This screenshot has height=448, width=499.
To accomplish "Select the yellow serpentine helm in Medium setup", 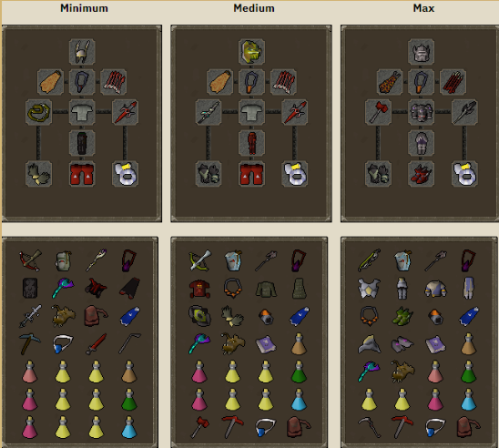I will 251,52.
